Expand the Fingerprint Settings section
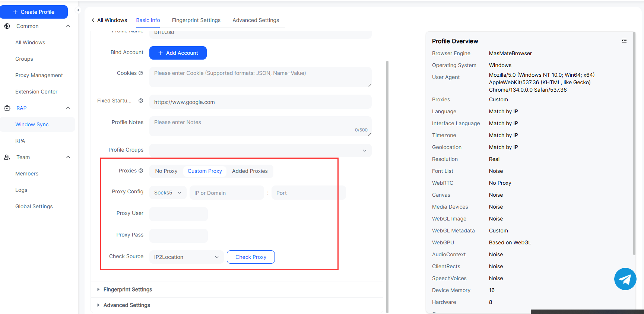This screenshot has width=644, height=314. click(127, 289)
